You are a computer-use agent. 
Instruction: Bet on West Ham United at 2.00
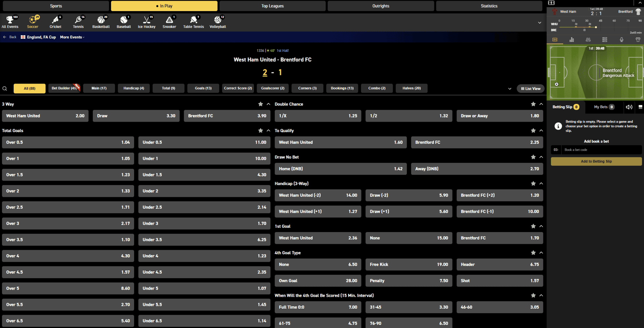(x=45, y=116)
